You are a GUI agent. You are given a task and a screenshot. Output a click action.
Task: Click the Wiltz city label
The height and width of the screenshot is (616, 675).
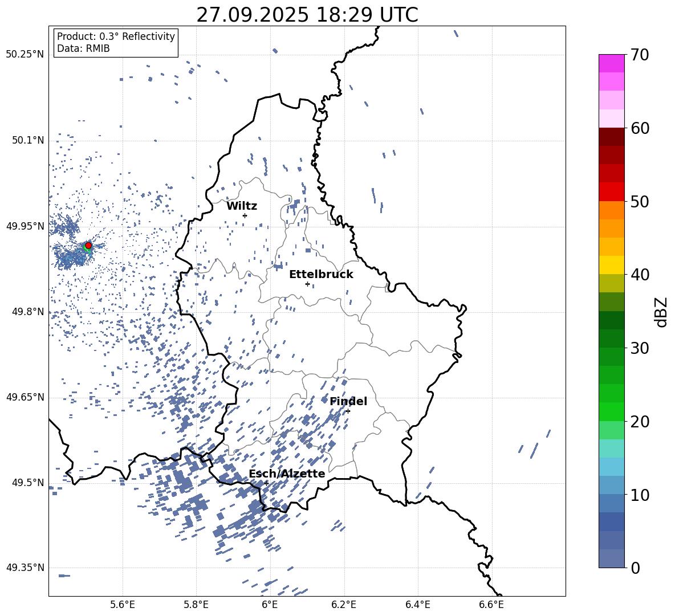tap(242, 206)
